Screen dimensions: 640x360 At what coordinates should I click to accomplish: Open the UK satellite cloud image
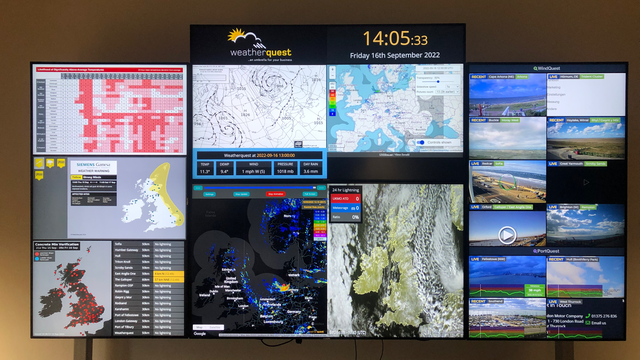[x=396, y=260]
